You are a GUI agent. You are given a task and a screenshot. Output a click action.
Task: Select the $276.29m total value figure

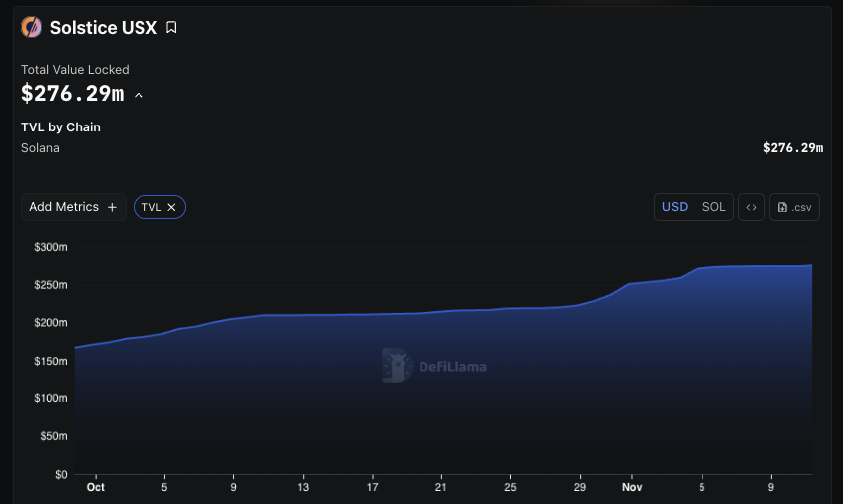(x=73, y=94)
